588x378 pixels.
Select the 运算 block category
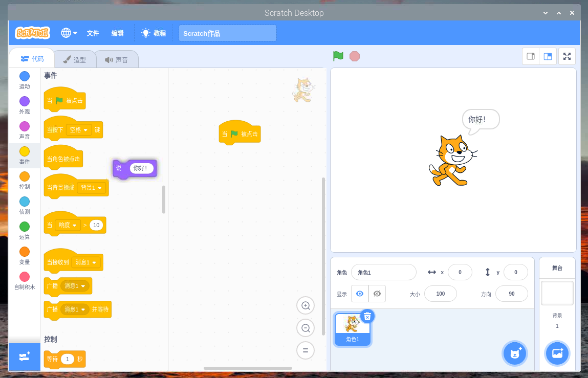pyautogui.click(x=25, y=231)
